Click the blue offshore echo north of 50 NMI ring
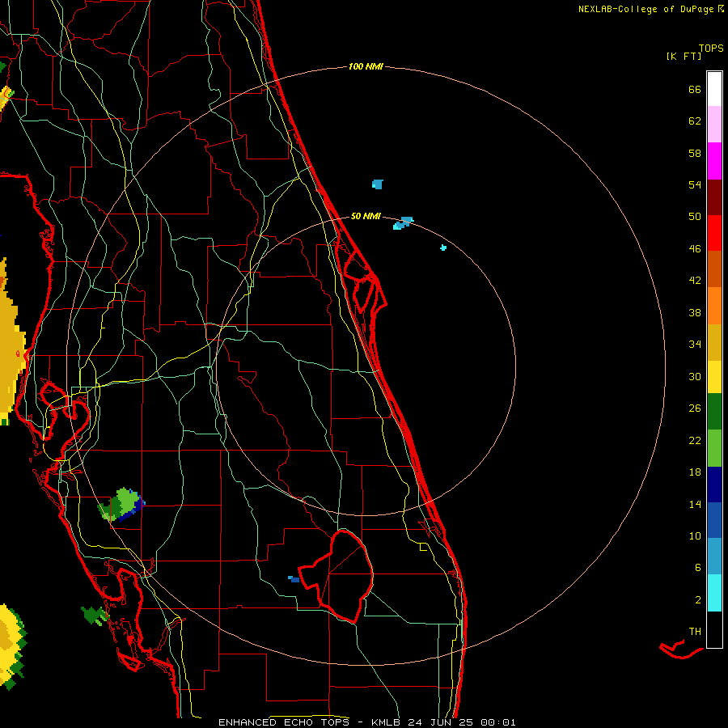 [378, 184]
